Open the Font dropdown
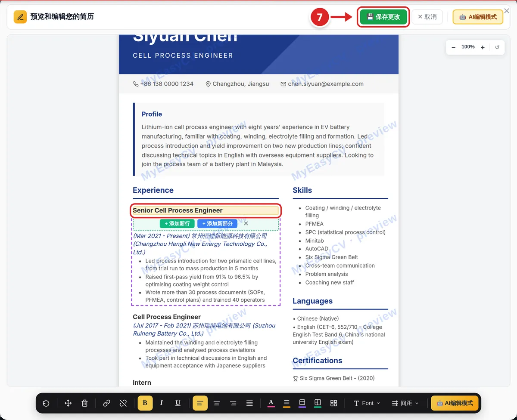517x420 pixels. [x=367, y=403]
